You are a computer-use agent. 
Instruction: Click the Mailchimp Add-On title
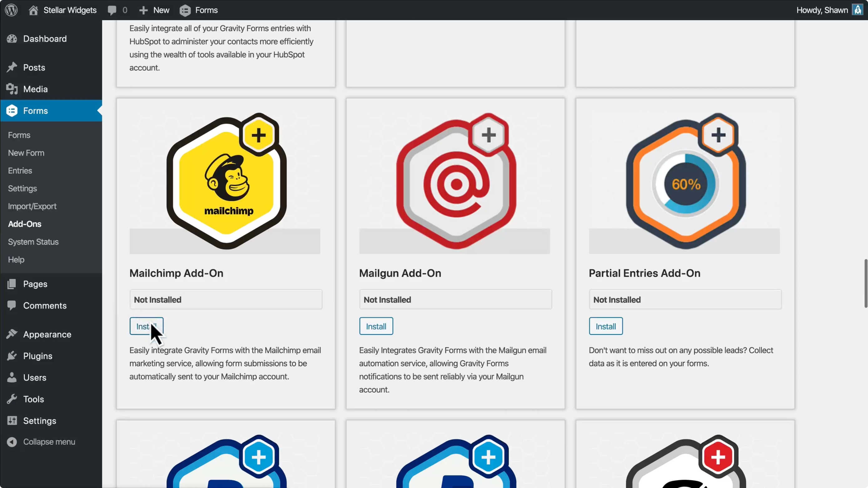(x=176, y=273)
